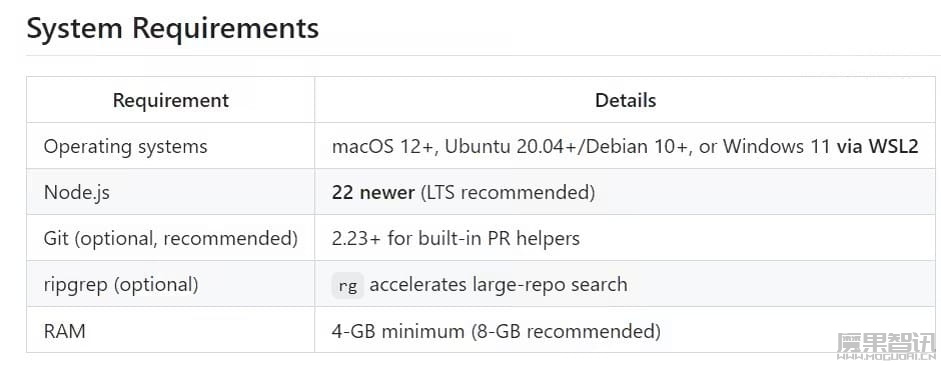Image resolution: width=941 pixels, height=365 pixels.
Task: Click the '2.23+ for built-in PR helpers' cell
Action: [455, 239]
